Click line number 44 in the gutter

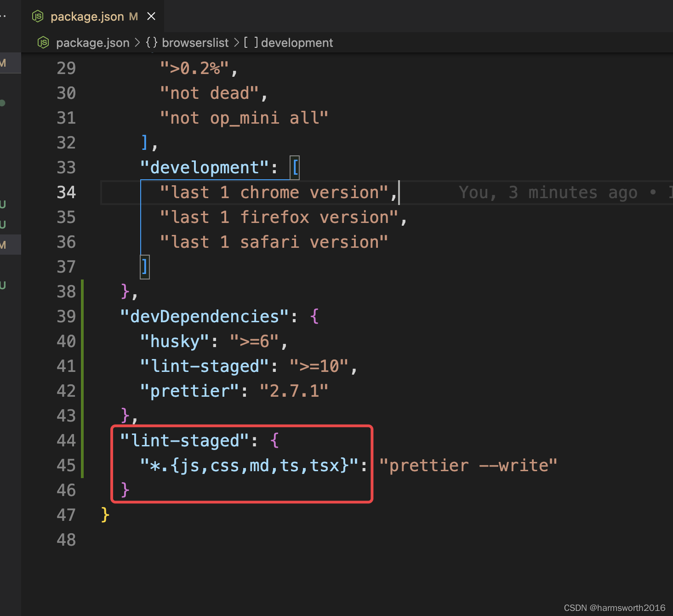[66, 440]
